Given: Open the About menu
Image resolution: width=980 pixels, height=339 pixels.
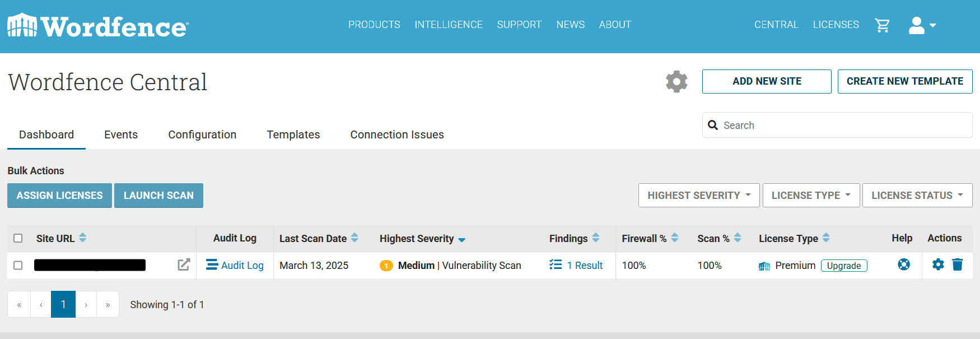Looking at the screenshot, I should click(615, 25).
